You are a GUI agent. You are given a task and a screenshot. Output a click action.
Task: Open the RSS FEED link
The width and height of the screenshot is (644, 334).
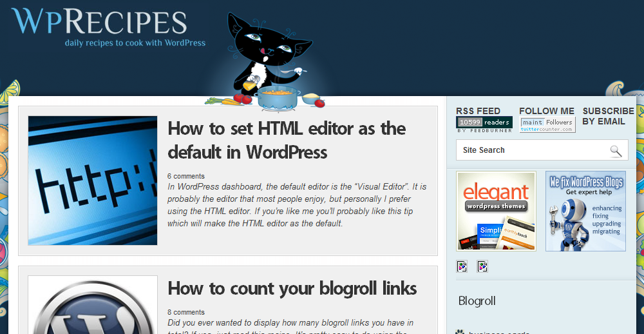coord(478,111)
